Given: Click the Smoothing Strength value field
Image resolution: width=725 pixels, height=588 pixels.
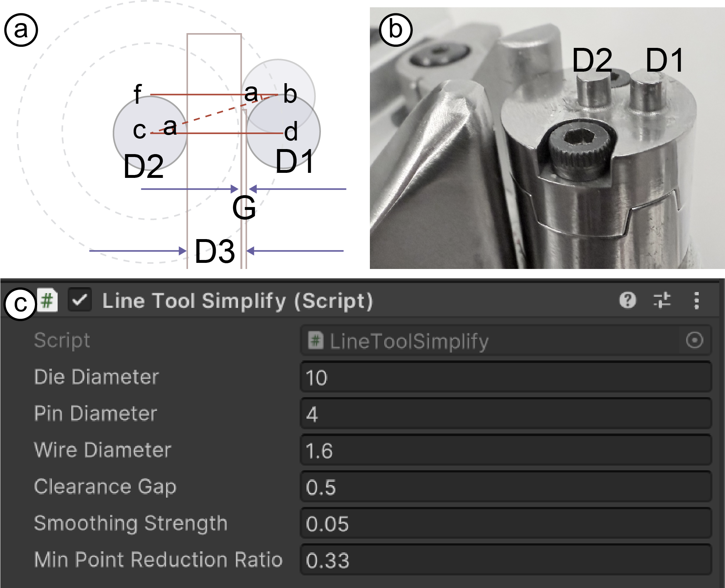Looking at the screenshot, I should pos(506,523).
